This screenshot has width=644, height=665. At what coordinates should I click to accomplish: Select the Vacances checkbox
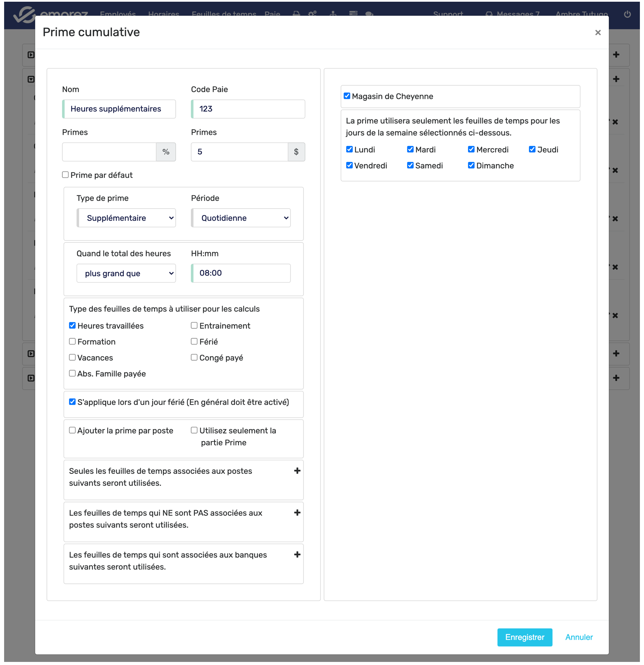(x=72, y=357)
